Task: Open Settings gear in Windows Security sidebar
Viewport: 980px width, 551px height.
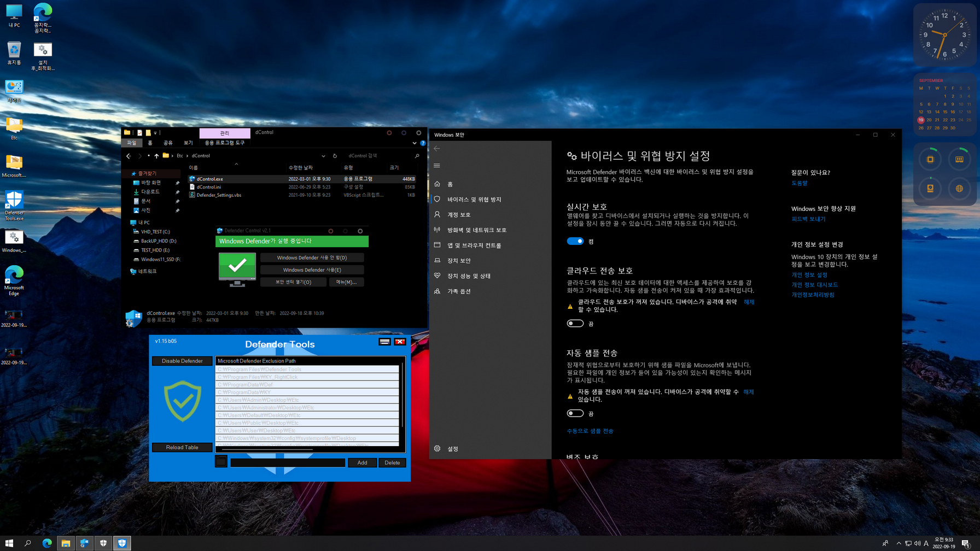Action: [x=437, y=449]
